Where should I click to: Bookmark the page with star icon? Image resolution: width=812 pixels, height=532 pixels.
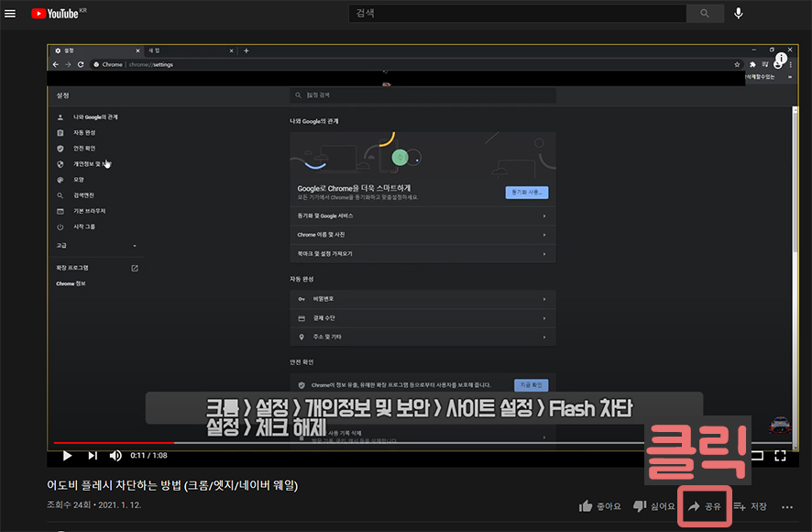[x=737, y=64]
